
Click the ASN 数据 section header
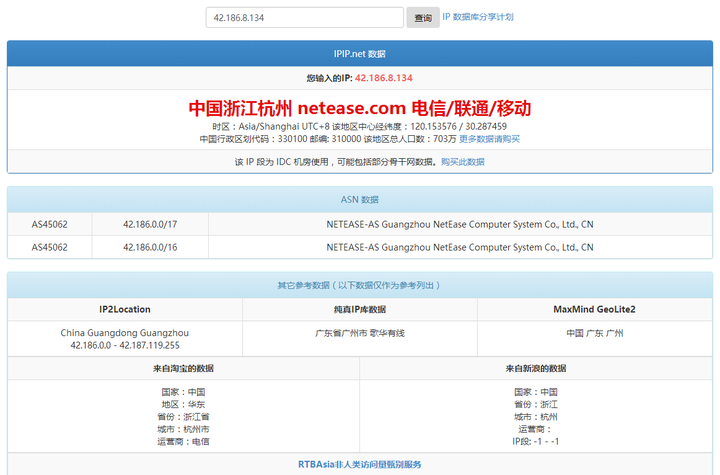(x=360, y=199)
